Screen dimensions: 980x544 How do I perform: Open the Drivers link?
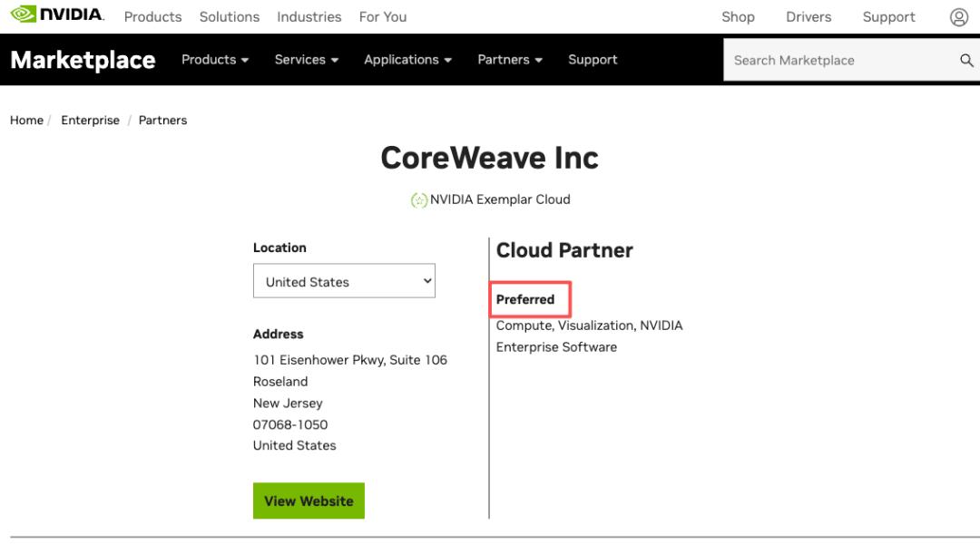click(808, 17)
